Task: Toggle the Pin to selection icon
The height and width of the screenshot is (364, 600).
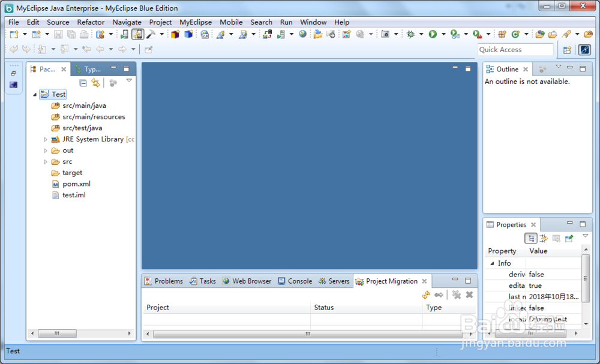Action: [x=569, y=239]
